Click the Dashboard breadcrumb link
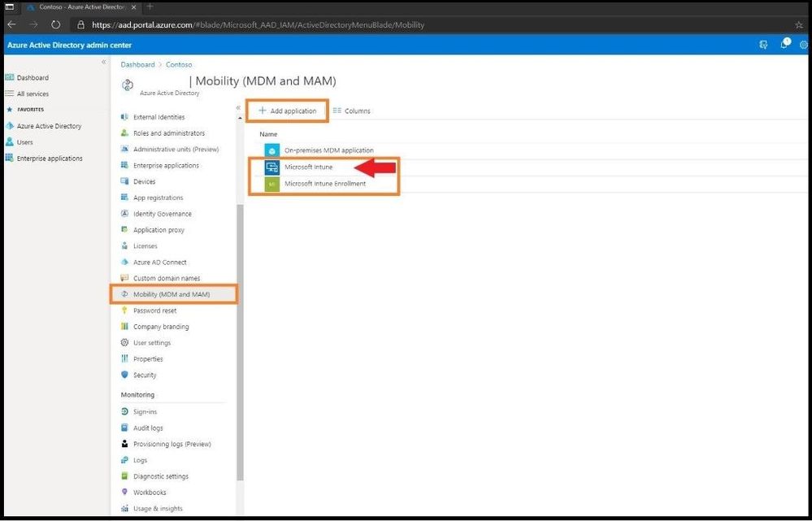 click(137, 65)
